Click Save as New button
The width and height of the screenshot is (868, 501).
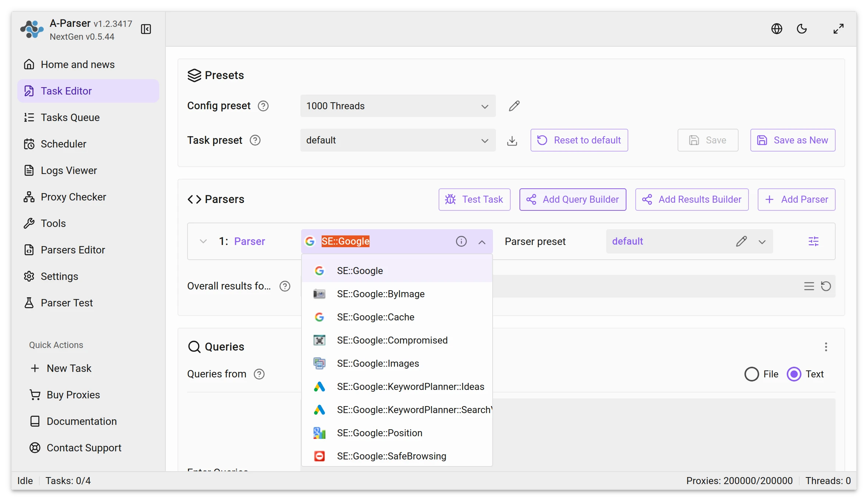(x=793, y=140)
